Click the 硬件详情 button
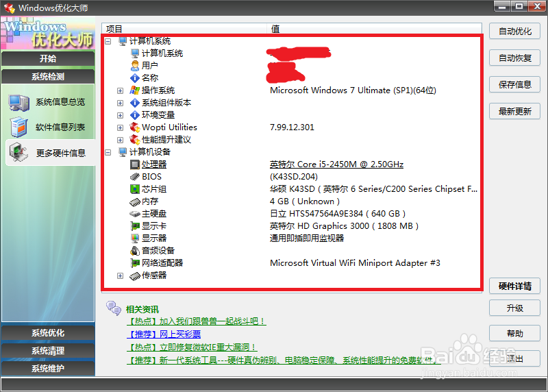The width and height of the screenshot is (548, 392). tap(514, 286)
